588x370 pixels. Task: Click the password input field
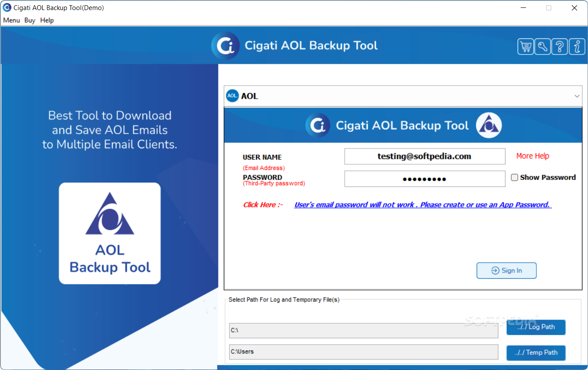425,179
